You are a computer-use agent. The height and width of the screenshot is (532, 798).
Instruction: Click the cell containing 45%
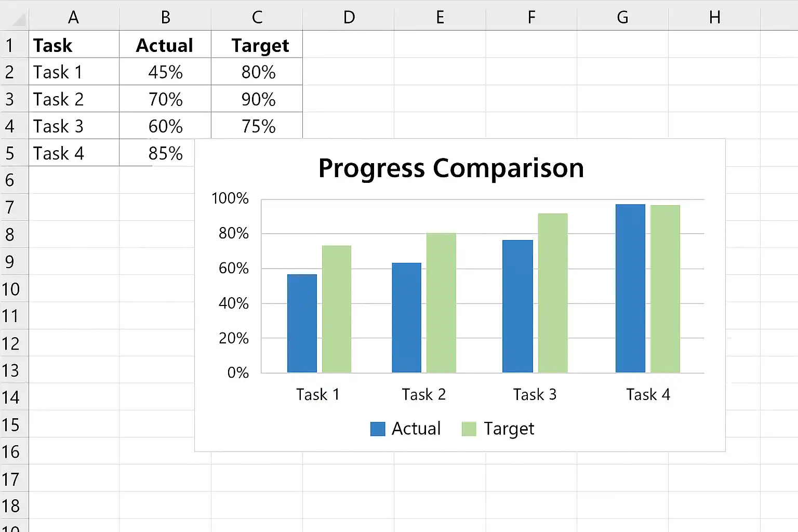(x=165, y=72)
